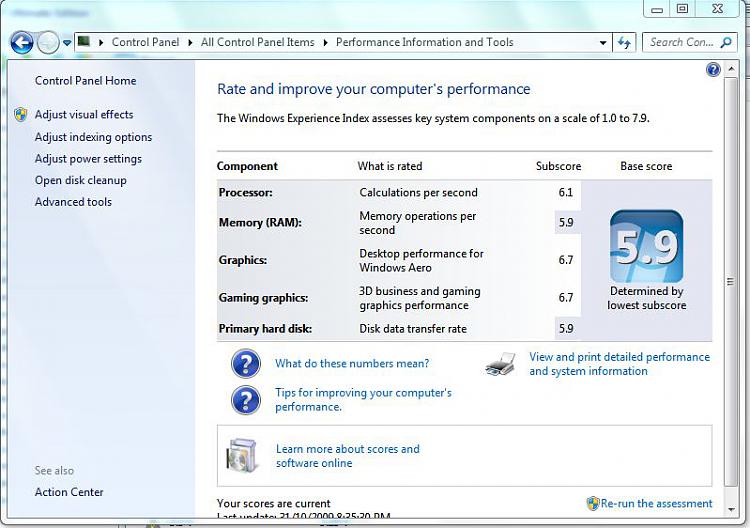Open Control Panel Home link
750x528 pixels.
click(x=86, y=81)
